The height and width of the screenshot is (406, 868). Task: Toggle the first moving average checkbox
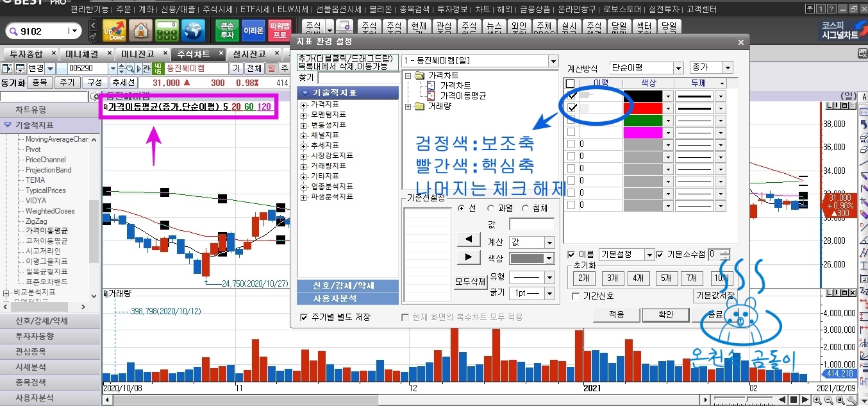pyautogui.click(x=572, y=96)
